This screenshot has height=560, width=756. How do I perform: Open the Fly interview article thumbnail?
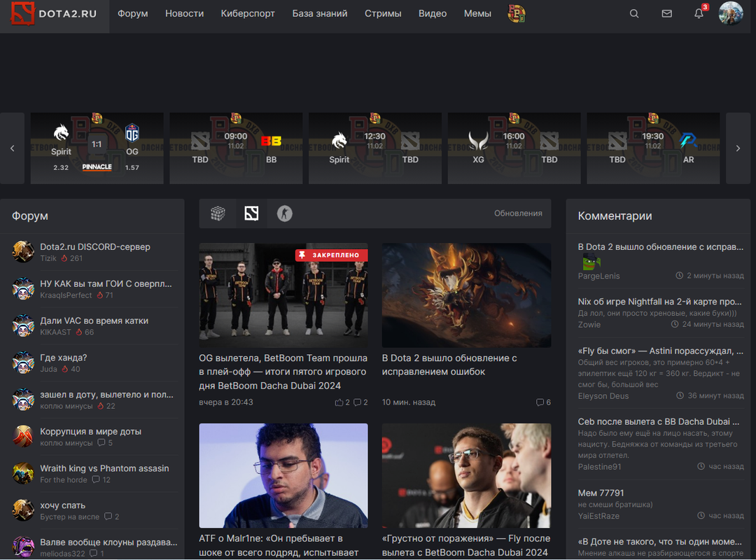pyautogui.click(x=466, y=475)
